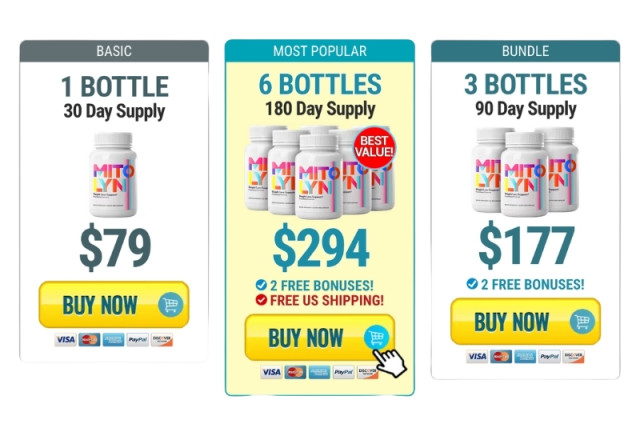Click the red checkmark beside Free US Shipping
Screen dimensions: 640x440
[x=261, y=300]
